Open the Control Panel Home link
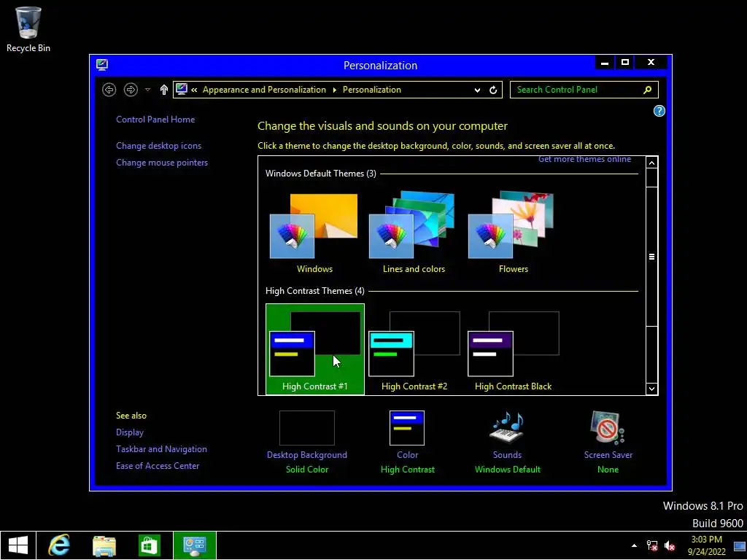The image size is (747, 560). (x=155, y=120)
